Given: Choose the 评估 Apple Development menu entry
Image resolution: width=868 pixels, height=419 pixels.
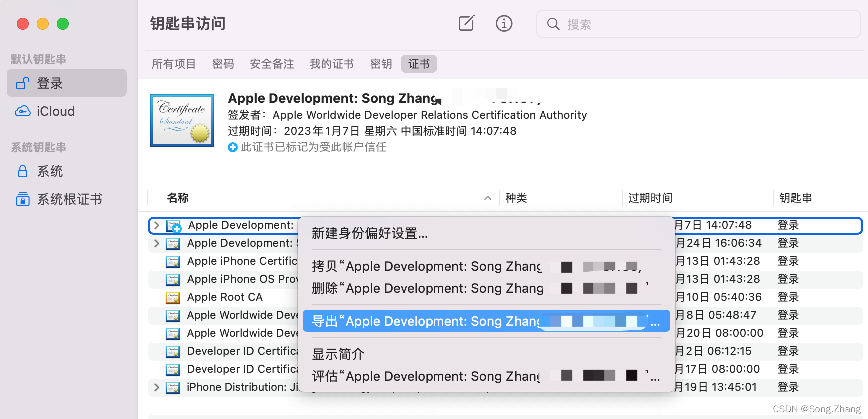Looking at the screenshot, I should click(486, 376).
